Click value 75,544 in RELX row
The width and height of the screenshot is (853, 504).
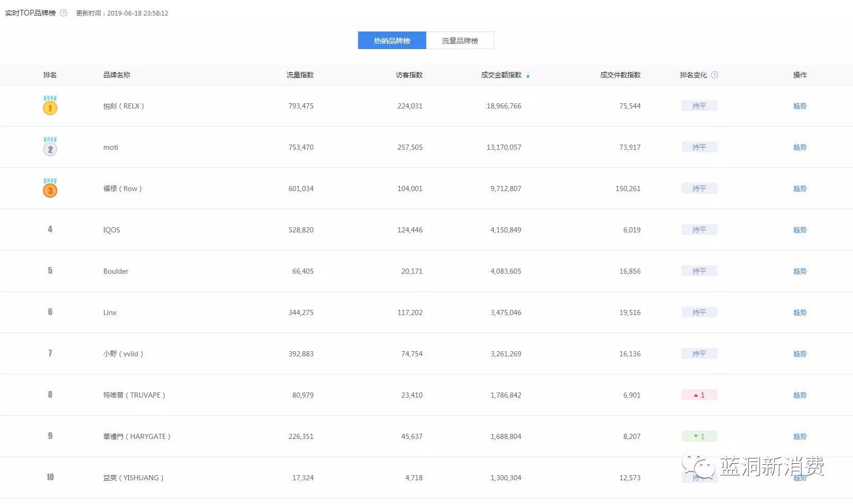click(630, 106)
